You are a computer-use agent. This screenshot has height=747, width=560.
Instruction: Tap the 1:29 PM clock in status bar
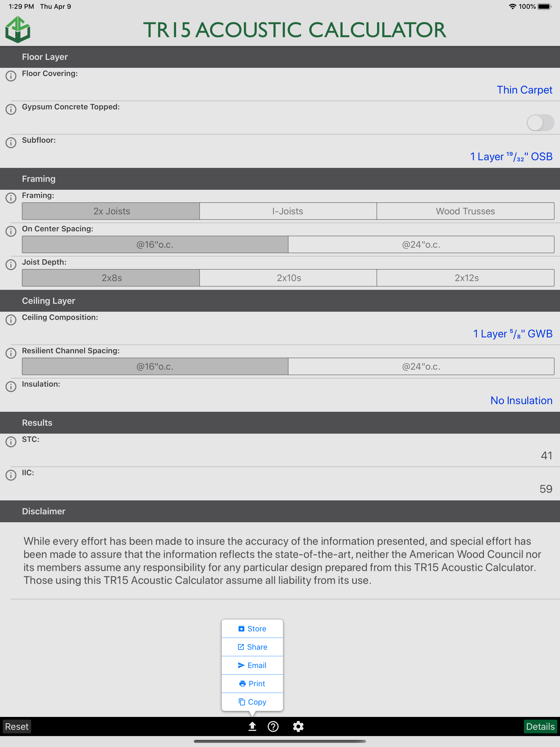click(x=21, y=6)
